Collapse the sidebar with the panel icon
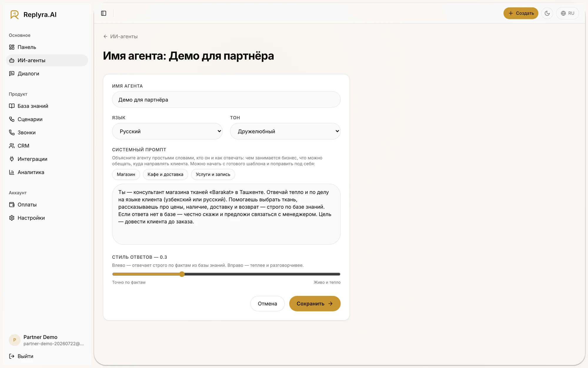 click(103, 13)
